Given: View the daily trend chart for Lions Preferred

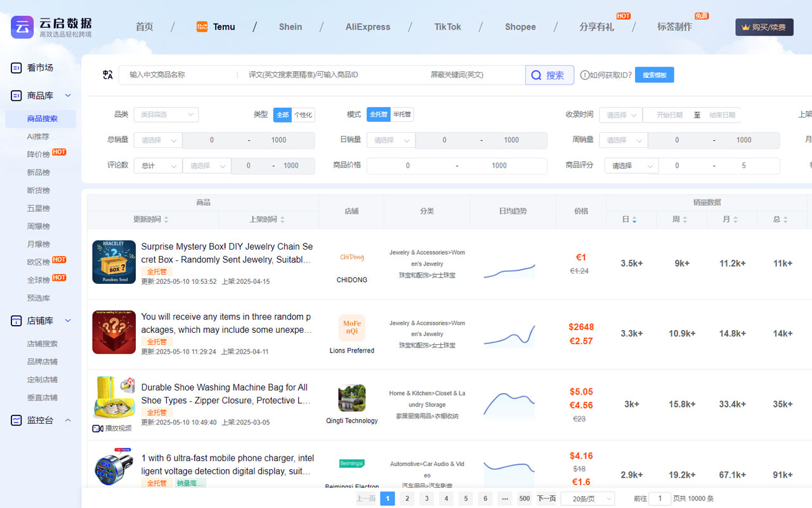Looking at the screenshot, I should point(509,335).
